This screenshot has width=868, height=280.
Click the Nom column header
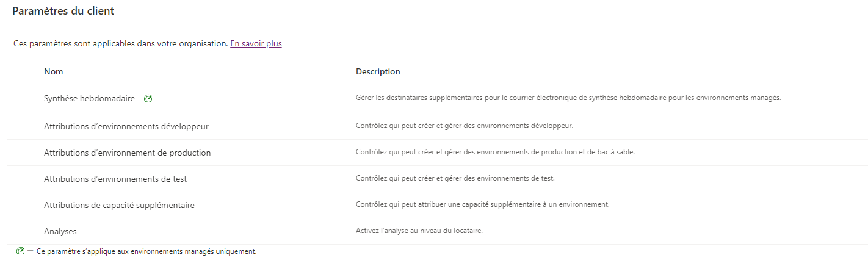click(54, 71)
